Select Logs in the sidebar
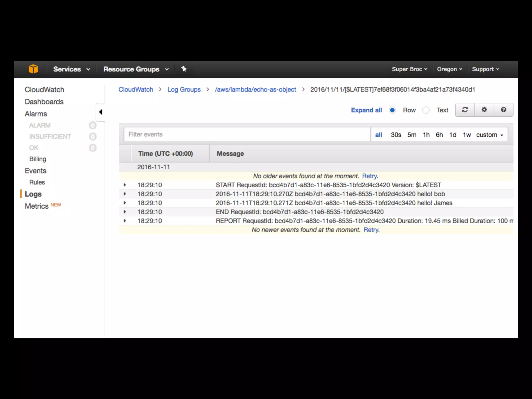 point(33,194)
